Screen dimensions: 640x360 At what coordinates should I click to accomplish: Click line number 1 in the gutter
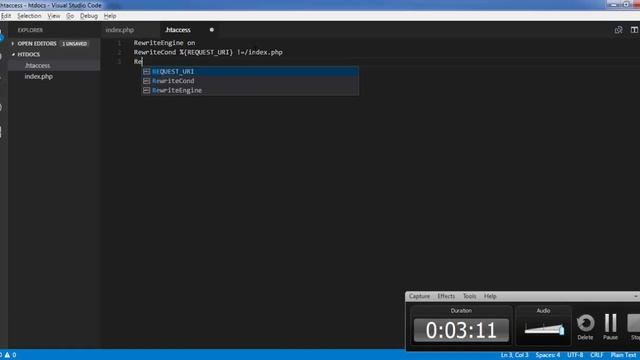point(119,43)
